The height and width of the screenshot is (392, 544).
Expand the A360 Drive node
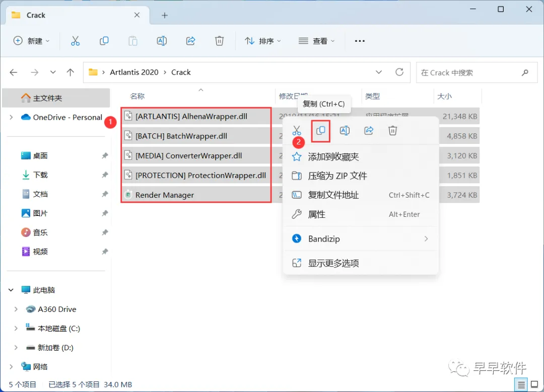pos(16,309)
